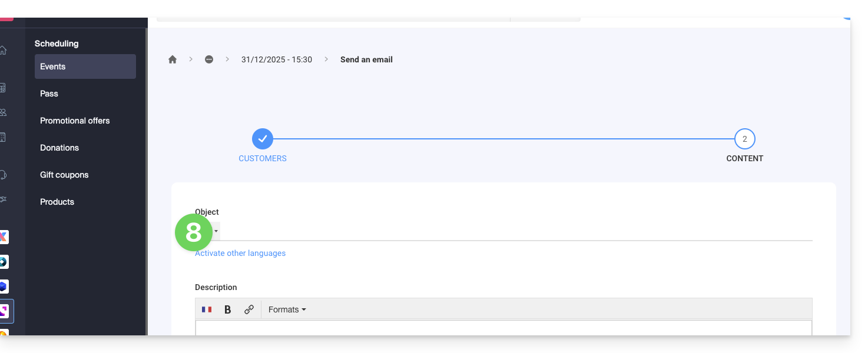Click the Content step number 2 circle
The image size is (868, 353).
point(745,139)
